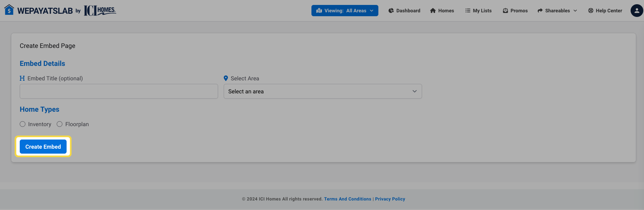Open the Select an area dropdown

click(322, 91)
